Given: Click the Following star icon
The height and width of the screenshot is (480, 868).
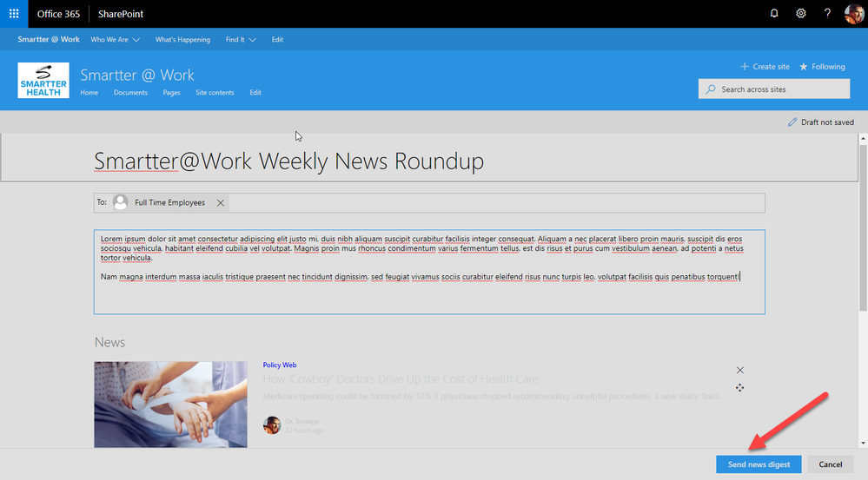Looking at the screenshot, I should [x=803, y=66].
